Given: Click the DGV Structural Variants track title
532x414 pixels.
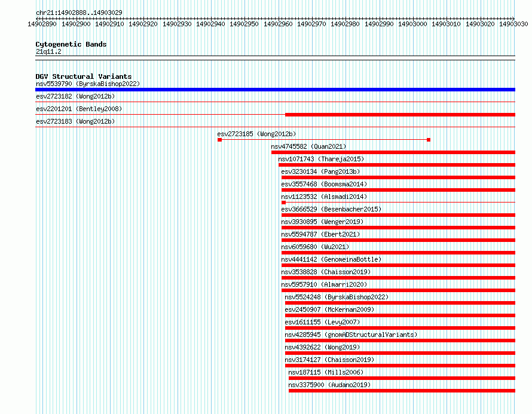Looking at the screenshot, I should coord(84,76).
